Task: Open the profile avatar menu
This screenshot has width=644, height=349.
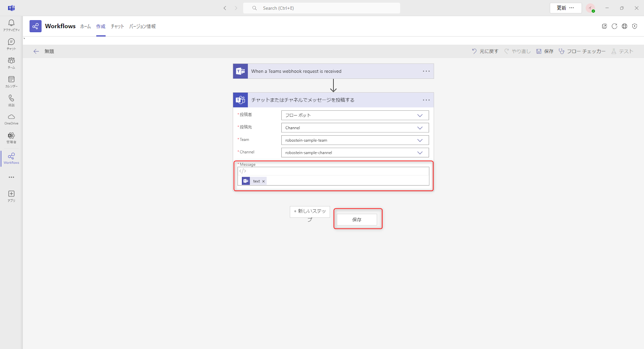Action: click(590, 8)
